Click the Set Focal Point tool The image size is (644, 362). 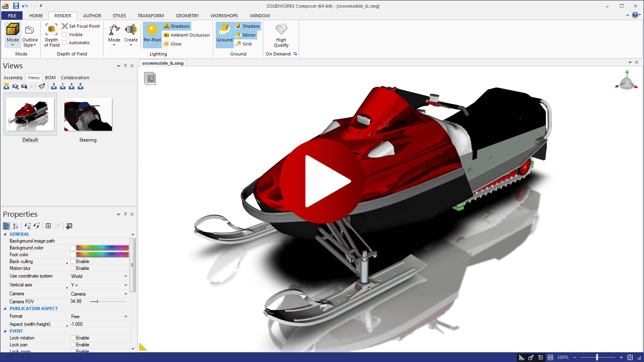pos(81,26)
